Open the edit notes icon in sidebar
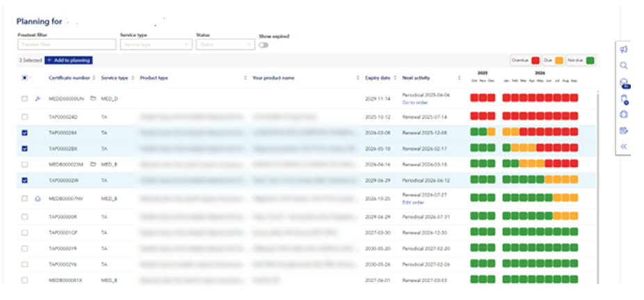 coord(624,131)
